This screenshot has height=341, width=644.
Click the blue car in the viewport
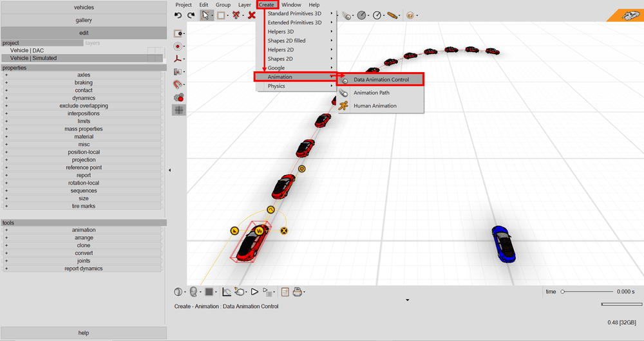[x=503, y=243]
